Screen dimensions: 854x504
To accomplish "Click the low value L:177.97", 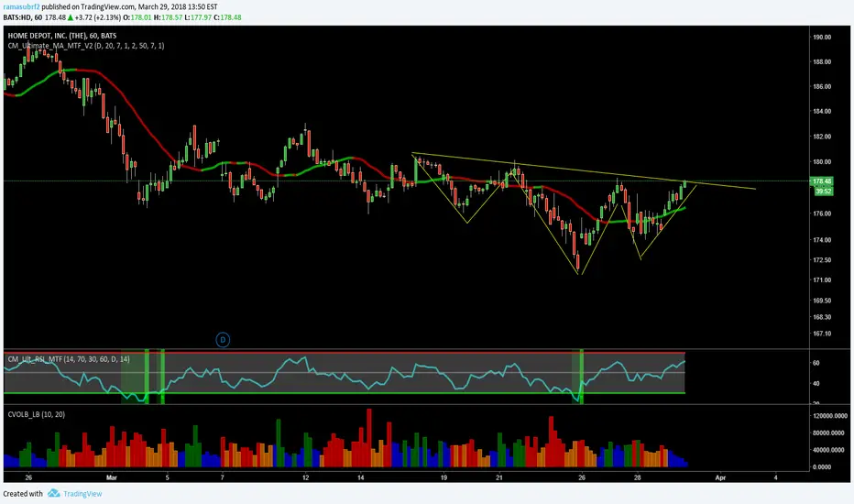I will pyautogui.click(x=197, y=17).
